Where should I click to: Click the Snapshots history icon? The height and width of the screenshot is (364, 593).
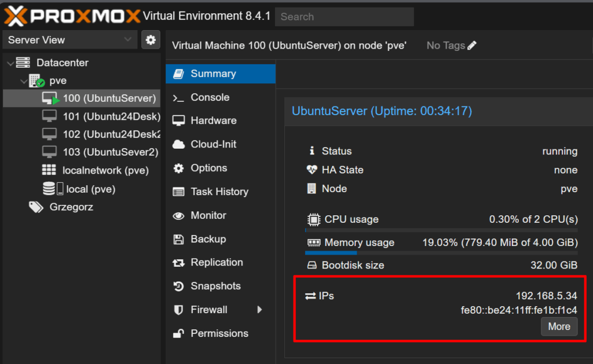(x=178, y=286)
